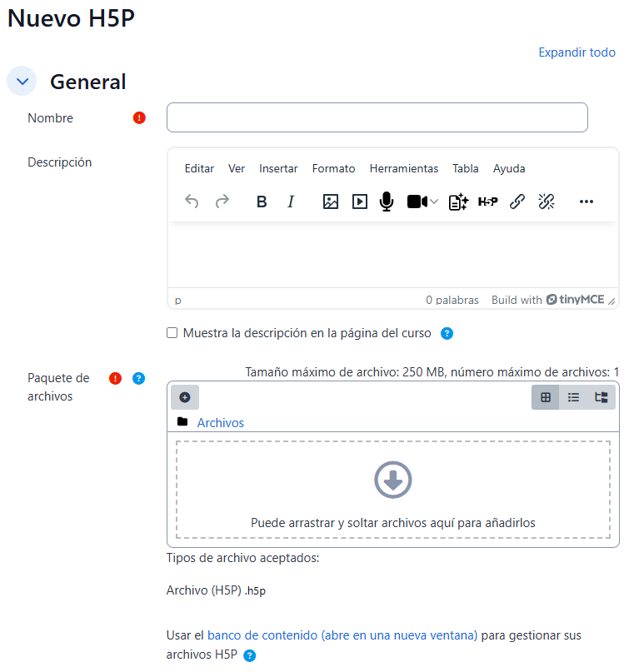Open the Herramientas menu

tap(403, 168)
